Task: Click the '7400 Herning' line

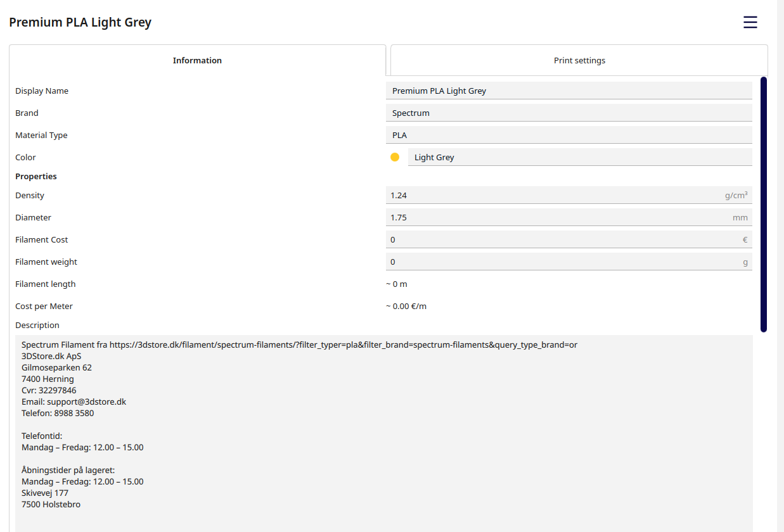Action: 48,379
